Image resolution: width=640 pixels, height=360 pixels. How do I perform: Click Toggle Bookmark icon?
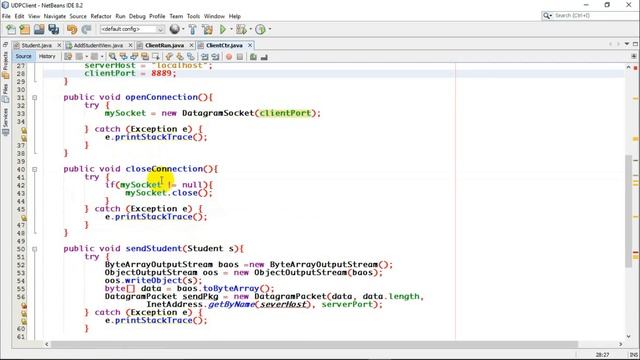point(191,57)
